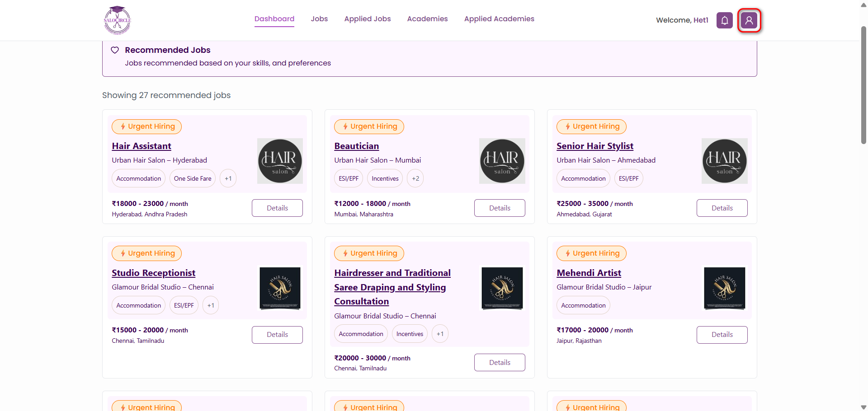Click Urgent Hiring badge on Hair Assistant
Screen dimensions: 868x411
click(146, 126)
